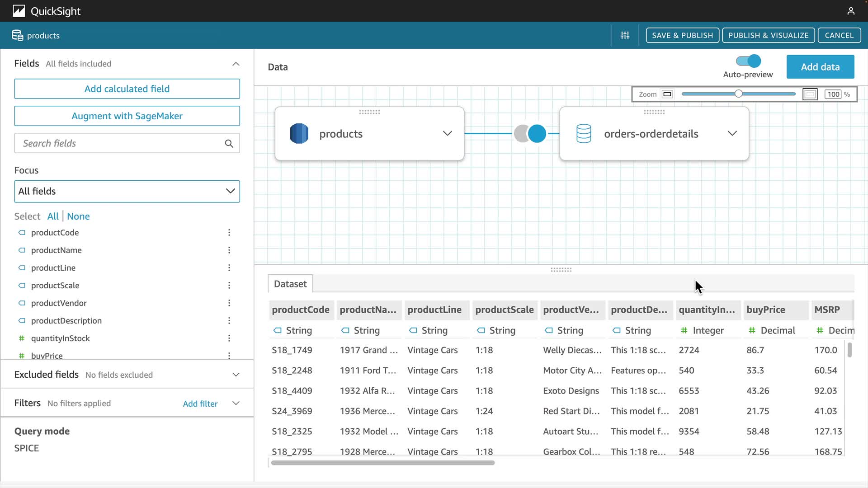Open the dataset settings sliders icon
This screenshot has width=868, height=488.
pyautogui.click(x=625, y=35)
